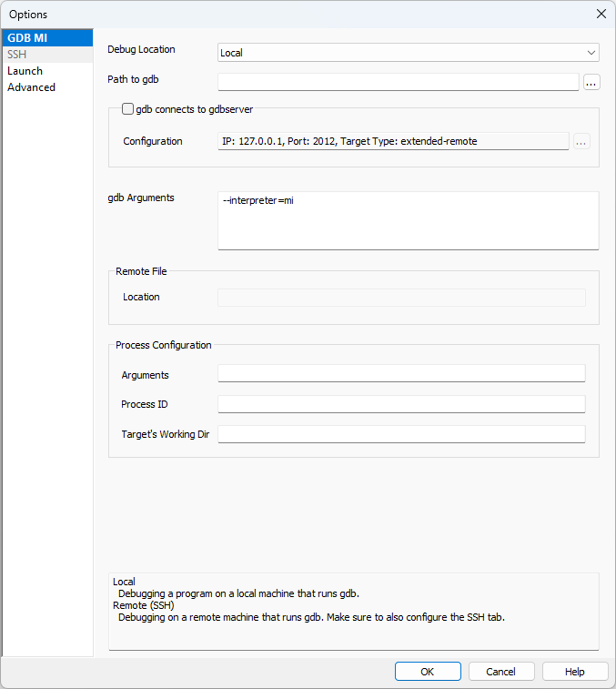Enable gdb connects to gdbserver checkbox
Viewport: 616px width, 689px height.
128,109
